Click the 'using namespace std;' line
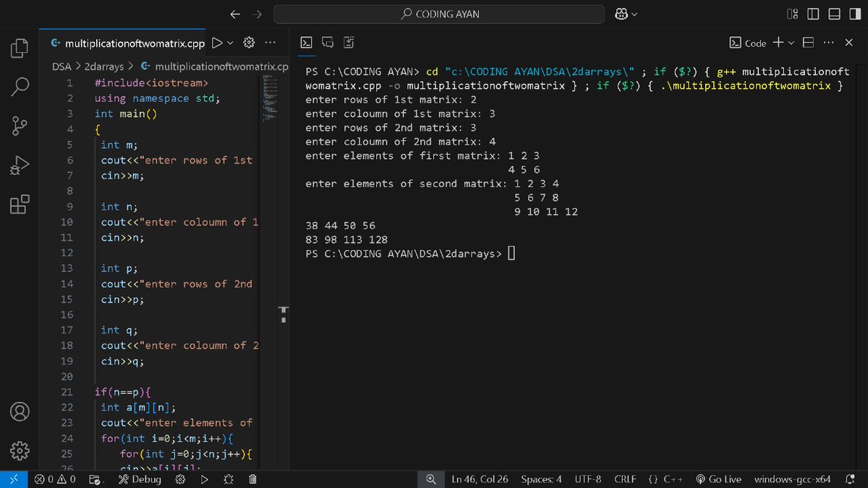Viewport: 868px width, 488px height. point(158,98)
